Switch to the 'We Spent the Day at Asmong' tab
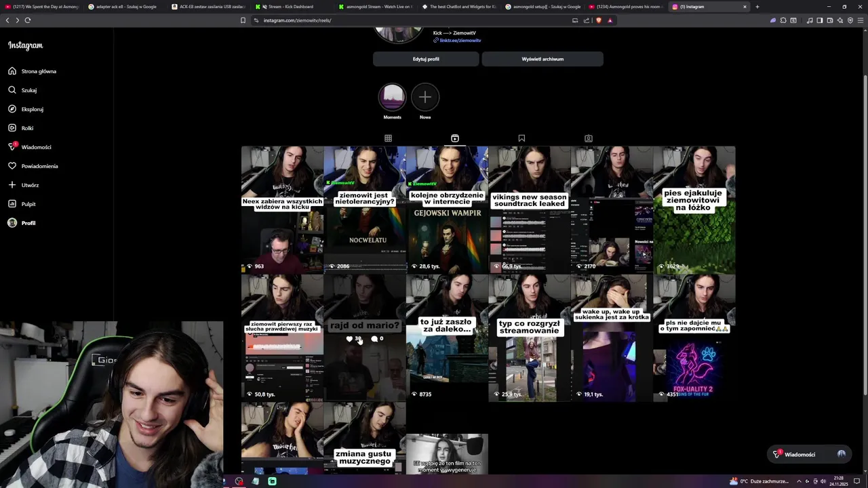The width and height of the screenshot is (868, 488). (42, 7)
